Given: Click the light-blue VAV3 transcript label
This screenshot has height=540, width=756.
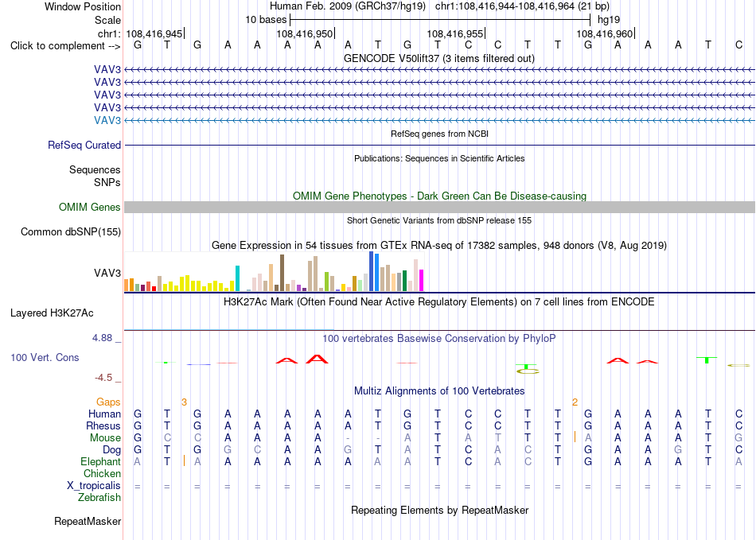Looking at the screenshot, I should point(107,120).
